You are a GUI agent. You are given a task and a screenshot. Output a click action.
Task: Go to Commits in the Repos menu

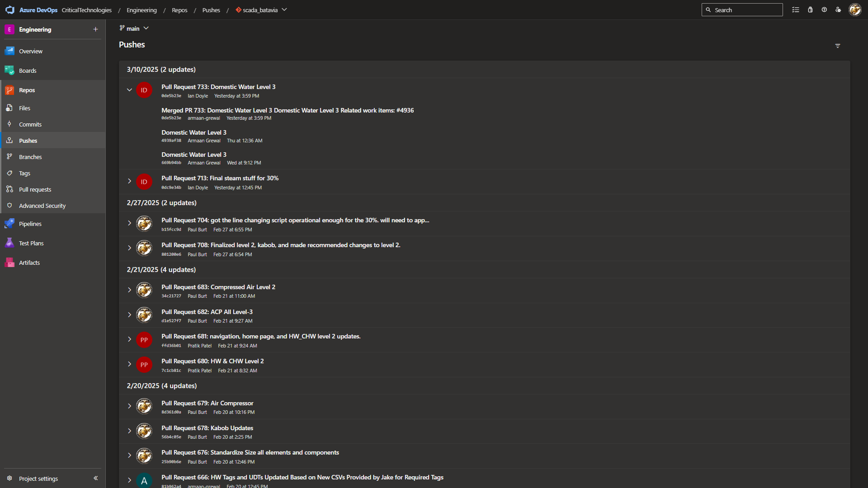click(30, 124)
